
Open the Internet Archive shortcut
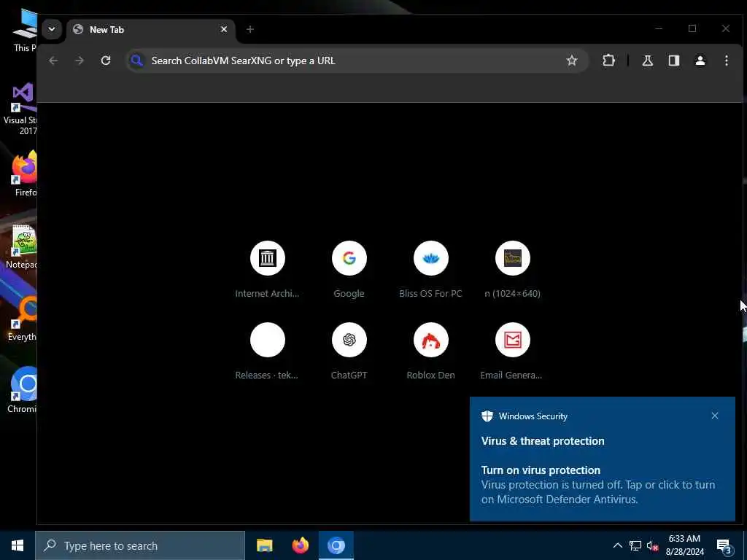267,270
